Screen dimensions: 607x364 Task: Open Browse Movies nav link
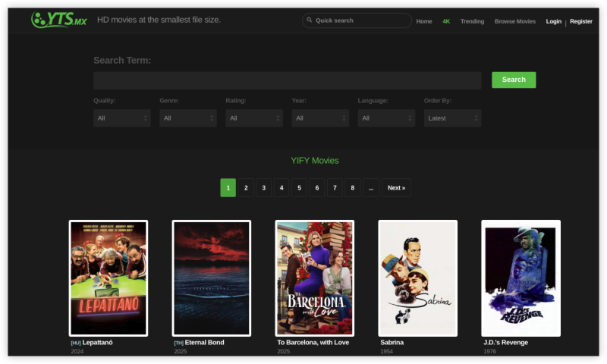tap(515, 21)
